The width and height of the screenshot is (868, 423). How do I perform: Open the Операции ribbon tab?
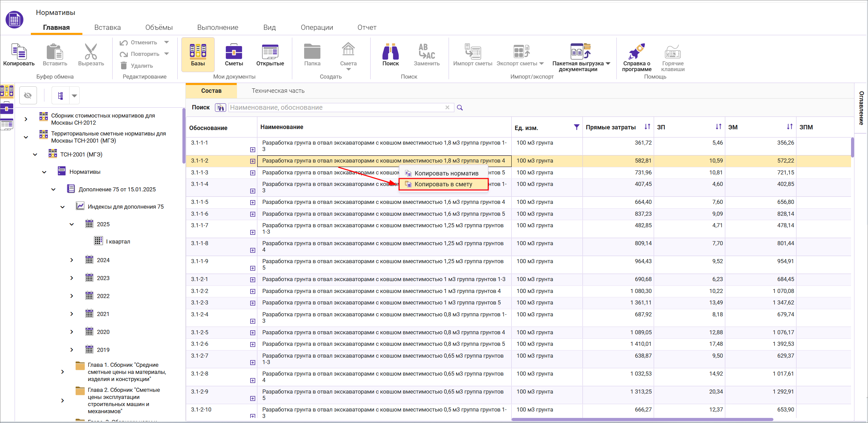[x=316, y=27]
